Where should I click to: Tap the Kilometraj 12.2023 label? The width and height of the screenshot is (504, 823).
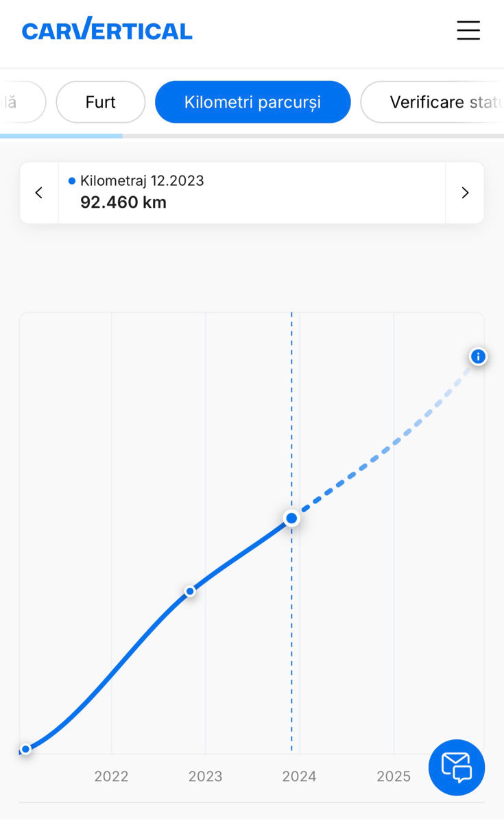pos(142,181)
